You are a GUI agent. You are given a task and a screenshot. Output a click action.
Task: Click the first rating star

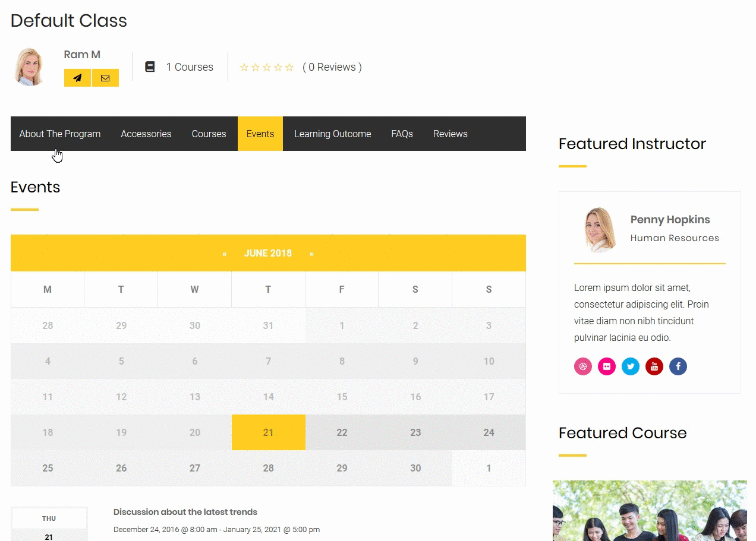pos(244,67)
